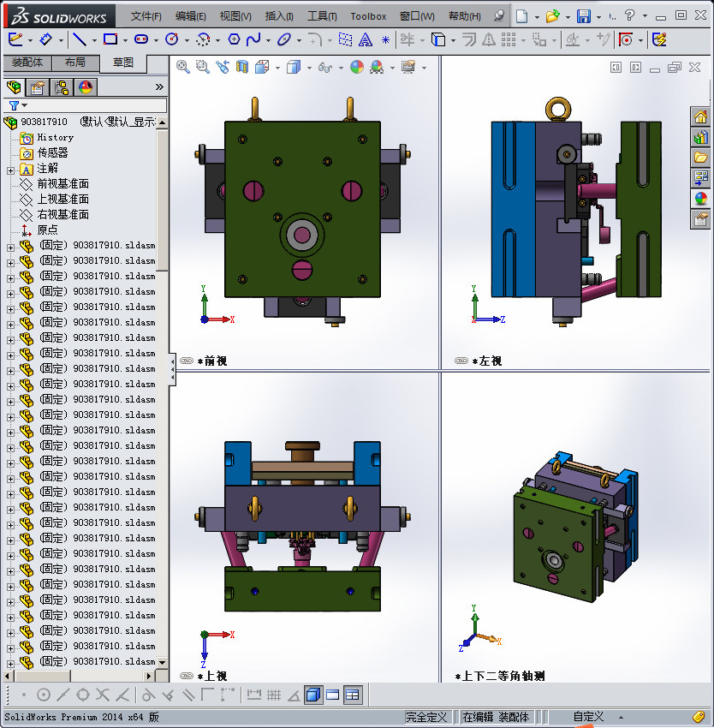
Task: Click the Open file folder icon
Action: click(x=552, y=16)
